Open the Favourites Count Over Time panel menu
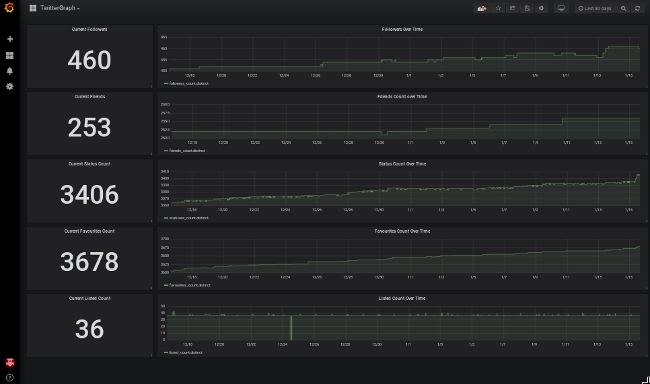 (402, 231)
